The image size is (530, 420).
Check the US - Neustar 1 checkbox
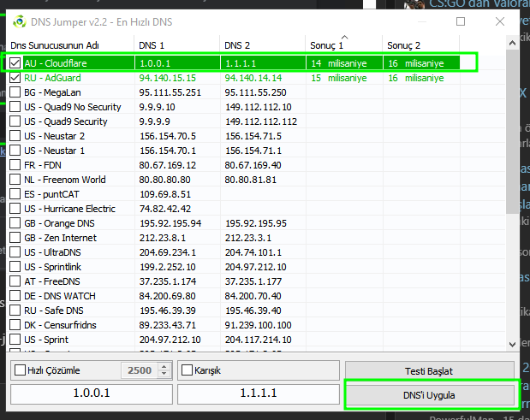[15, 151]
